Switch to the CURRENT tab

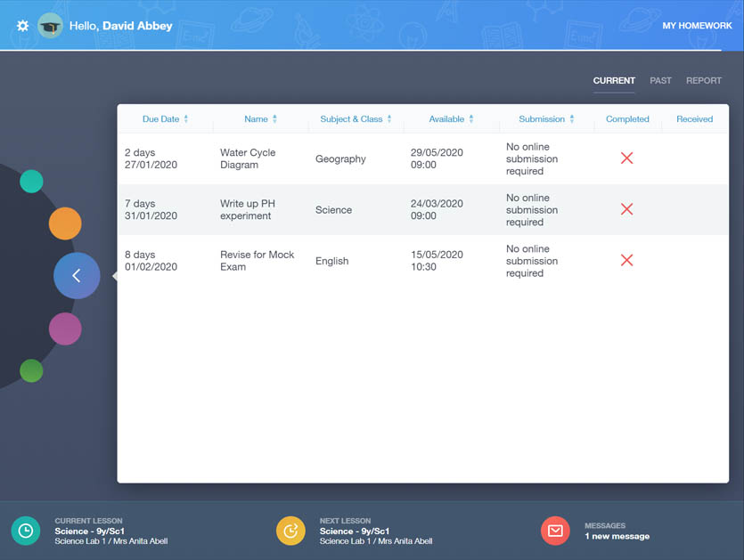coord(614,81)
